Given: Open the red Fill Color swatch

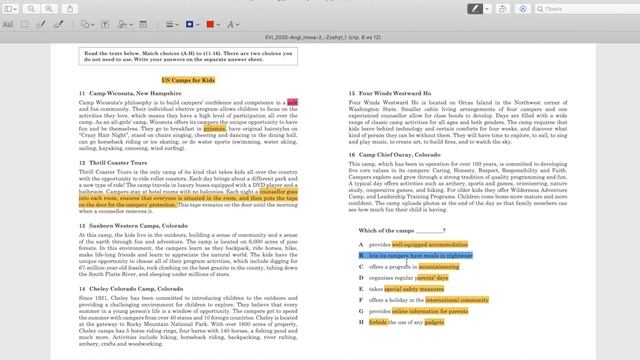Looking at the screenshot, I should [x=213, y=24].
